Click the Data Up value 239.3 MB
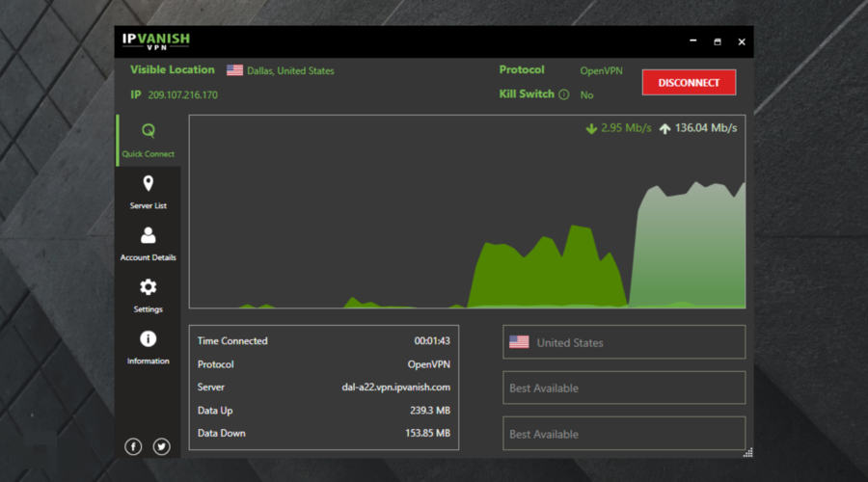Screen dimensions: 868x482 click(x=430, y=410)
